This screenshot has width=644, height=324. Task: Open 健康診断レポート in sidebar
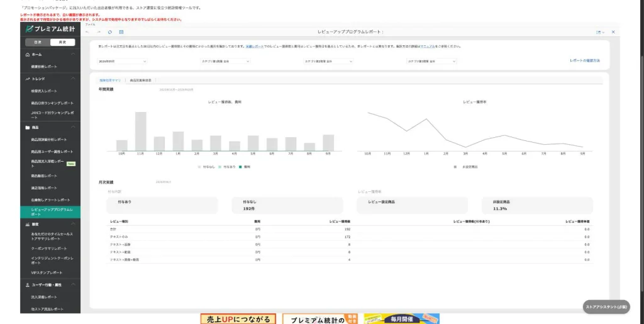45,67
